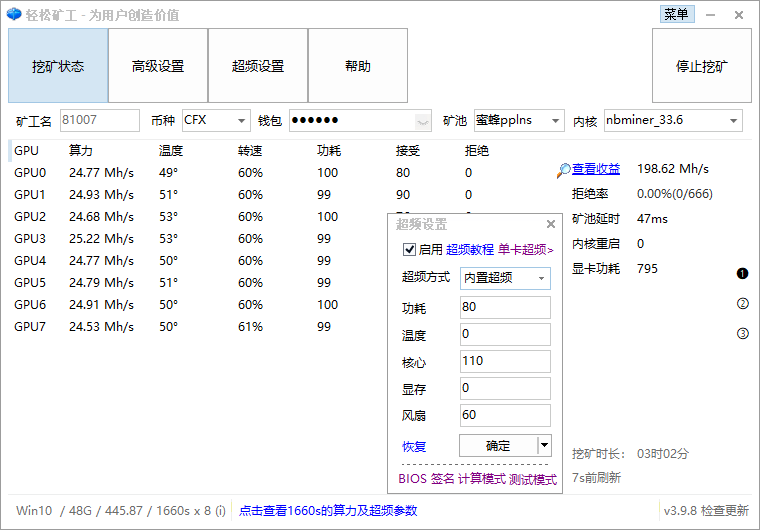This screenshot has width=760, height=530.
Task: Toggle the 启用 overclock checkbox
Action: pyautogui.click(x=408, y=249)
